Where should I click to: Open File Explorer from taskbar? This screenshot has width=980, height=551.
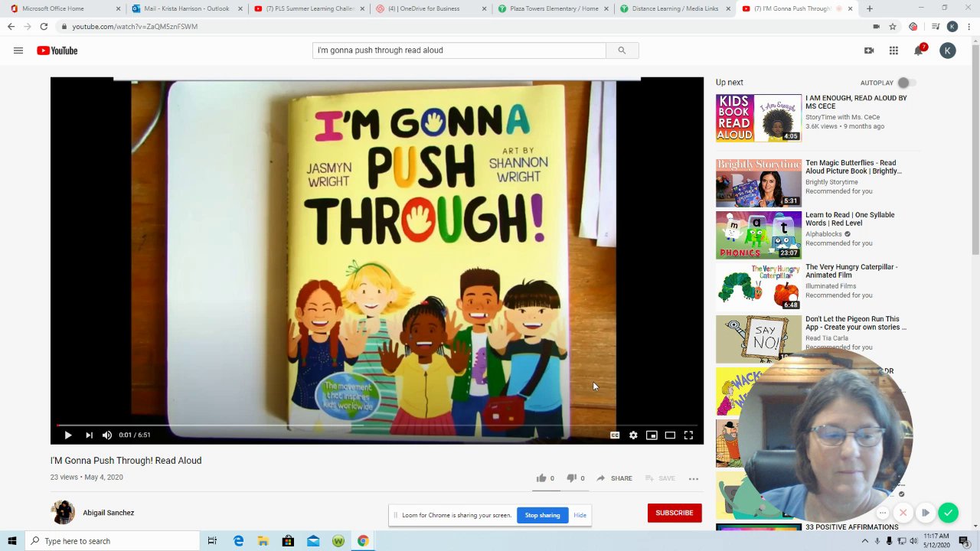pyautogui.click(x=263, y=541)
